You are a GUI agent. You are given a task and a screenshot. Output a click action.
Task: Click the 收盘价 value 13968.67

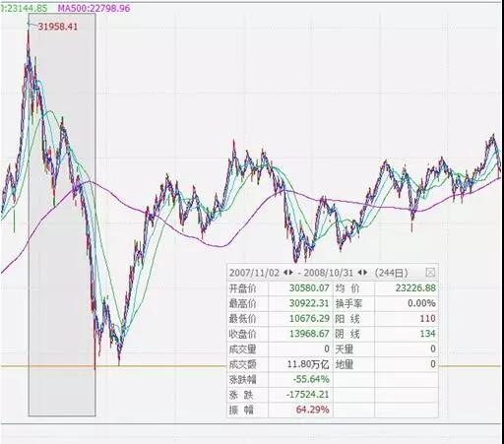309,334
